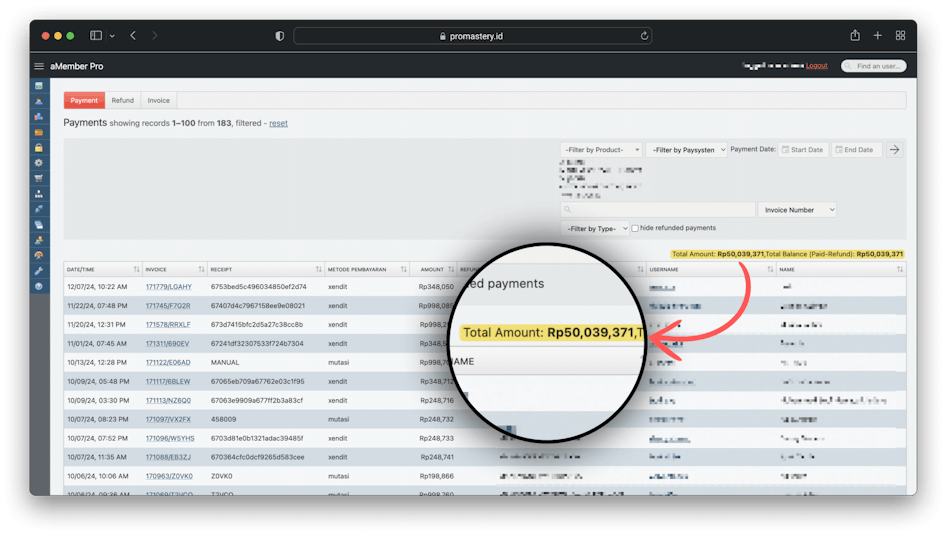This screenshot has width=947, height=535.
Task: Expand the Filter by Product dropdown
Action: click(x=601, y=150)
